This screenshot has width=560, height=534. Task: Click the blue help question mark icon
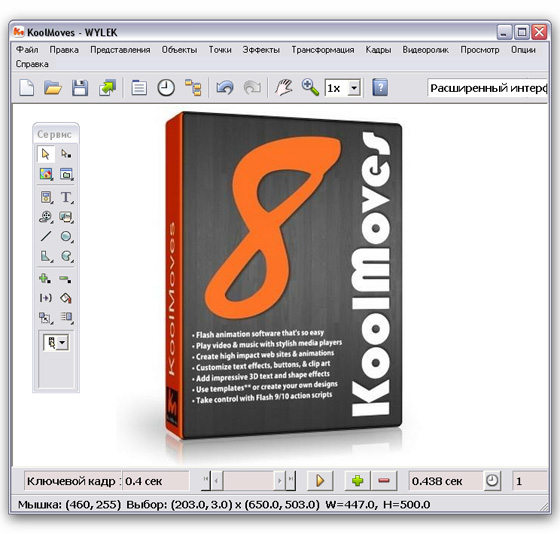380,88
